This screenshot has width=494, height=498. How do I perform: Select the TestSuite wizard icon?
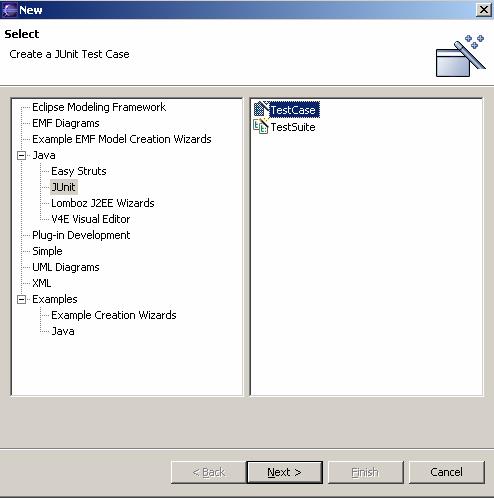(261, 126)
